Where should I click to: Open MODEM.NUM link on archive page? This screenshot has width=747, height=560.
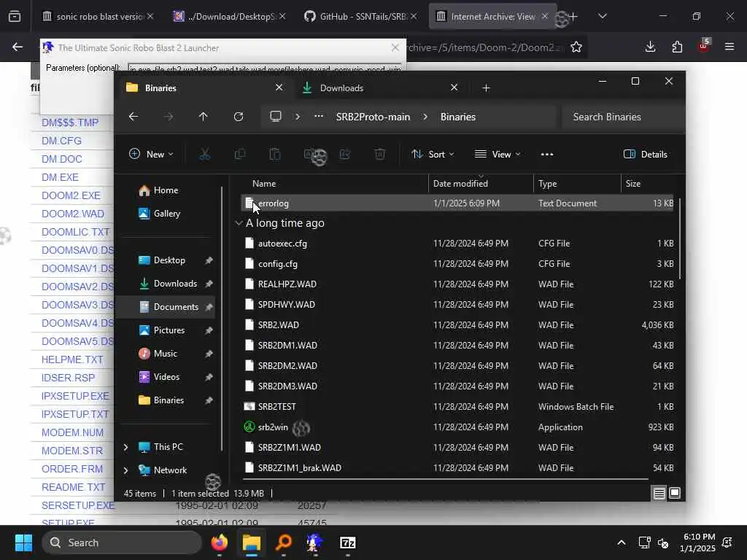point(72,432)
